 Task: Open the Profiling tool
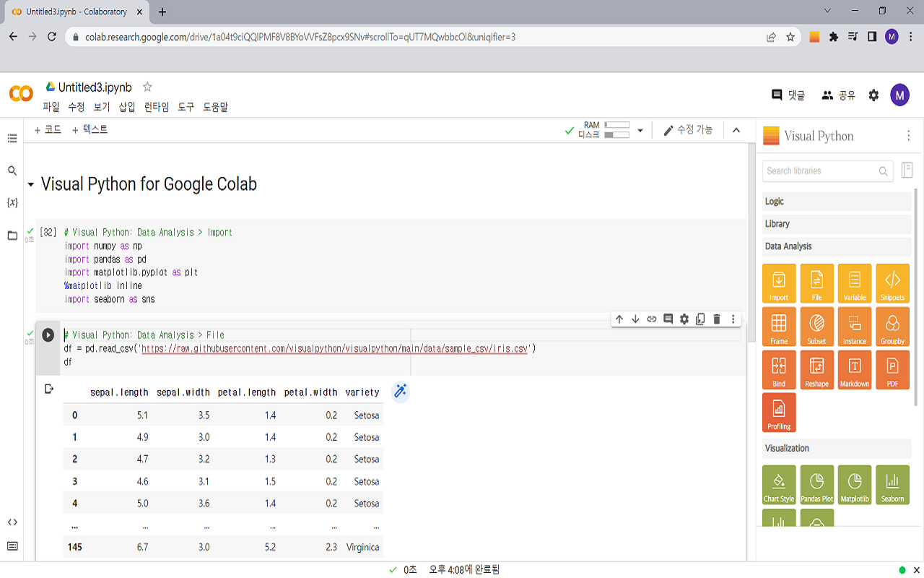(x=779, y=413)
